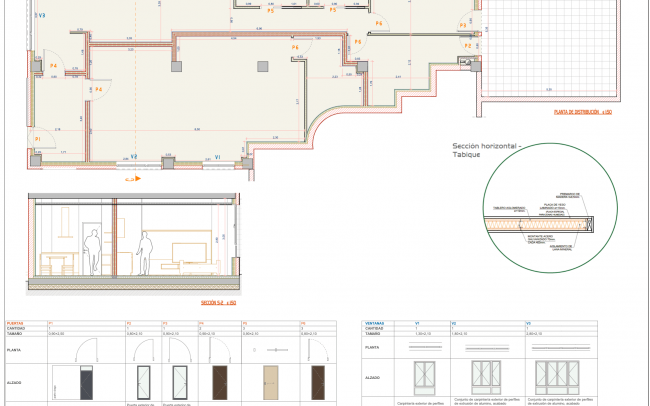650x406 pixels.
Task: Select the large gray column square in the plan
Action: click(262, 67)
